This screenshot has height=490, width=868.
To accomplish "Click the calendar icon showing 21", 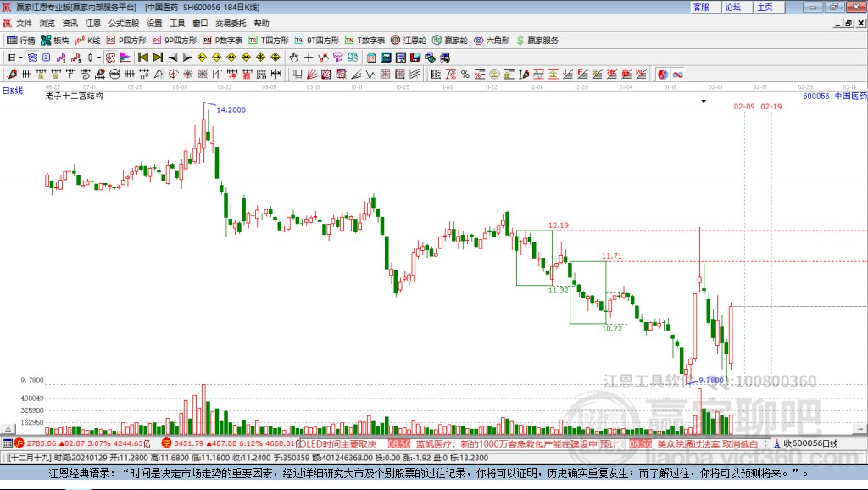I will pos(371,58).
